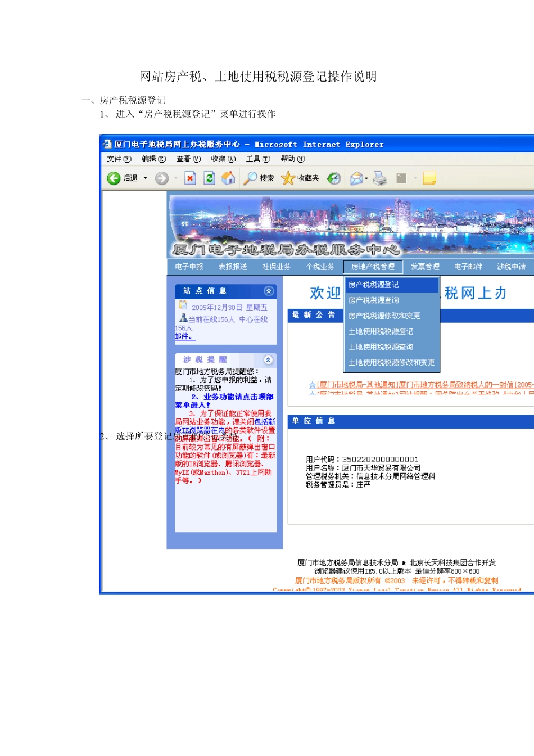Collapse the 涉税提醒 panel chevron

pos(268,359)
